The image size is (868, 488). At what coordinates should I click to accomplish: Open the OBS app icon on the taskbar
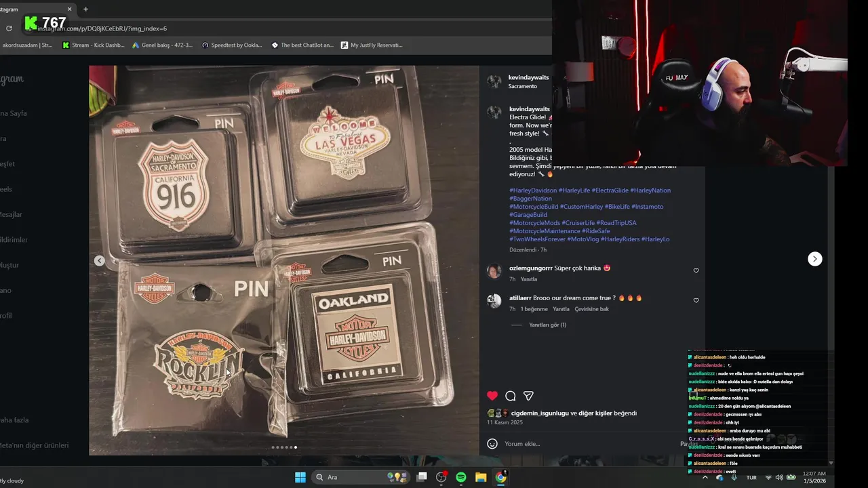(441, 477)
